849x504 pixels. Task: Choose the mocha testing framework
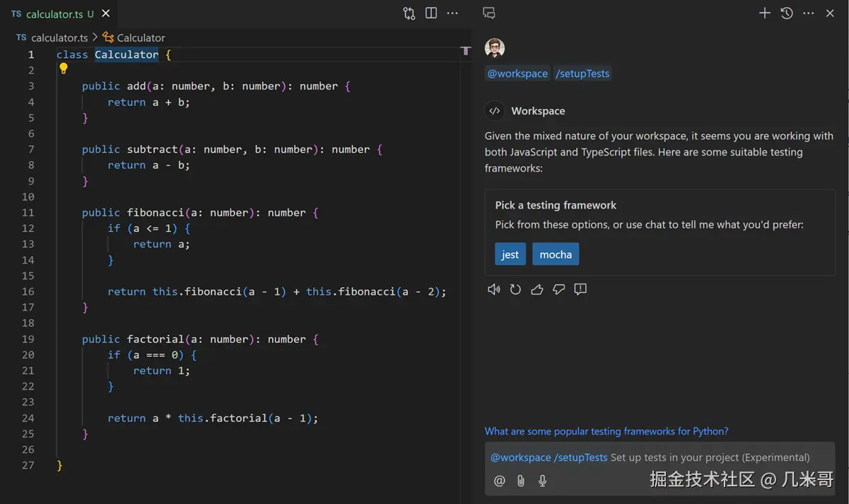(556, 254)
